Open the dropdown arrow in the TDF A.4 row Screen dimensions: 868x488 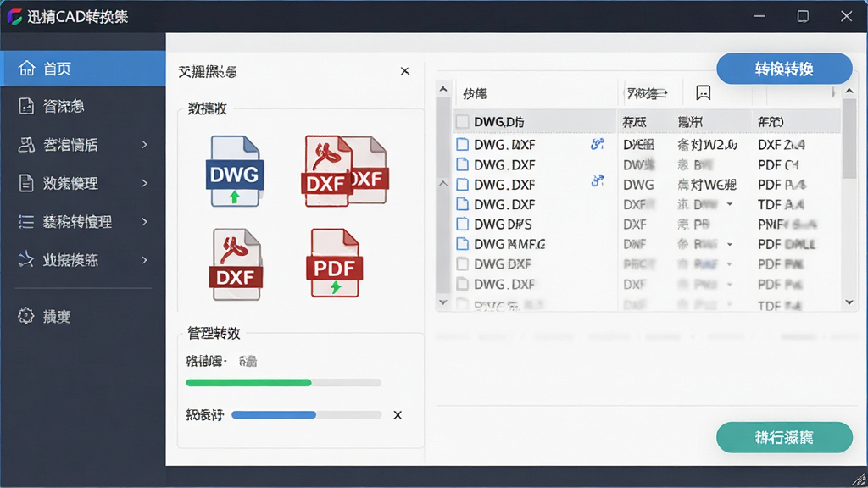[730, 205]
